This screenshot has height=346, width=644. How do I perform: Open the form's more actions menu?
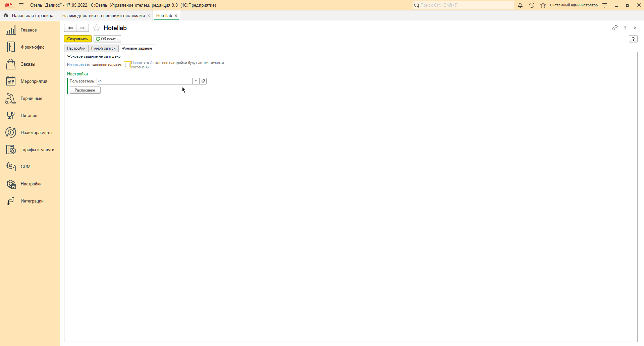(625, 28)
